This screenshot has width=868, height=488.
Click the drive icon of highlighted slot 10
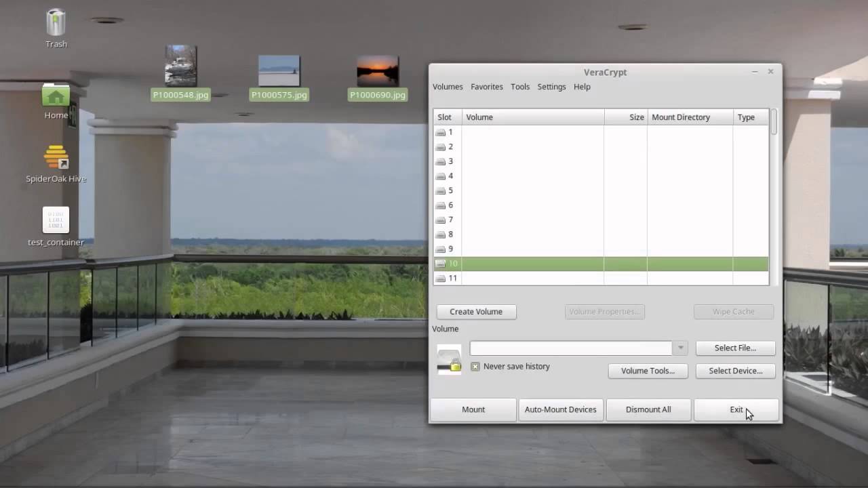click(441, 264)
